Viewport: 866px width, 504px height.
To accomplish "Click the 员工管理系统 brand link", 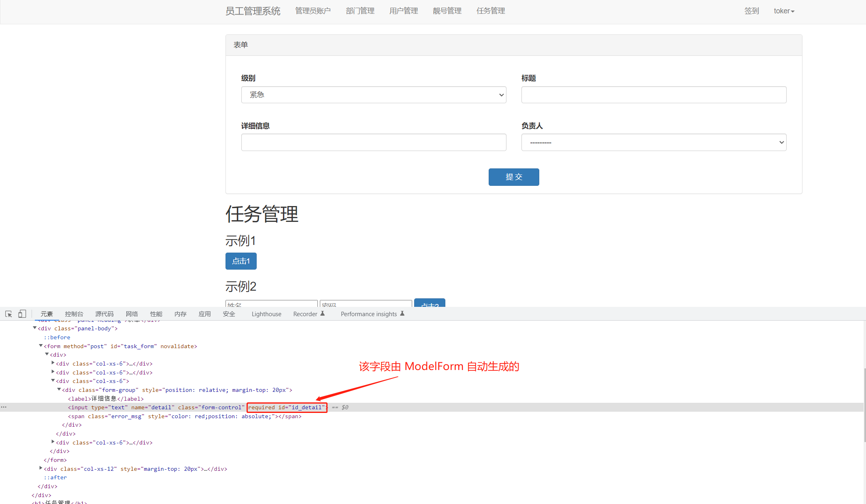I will coord(253,11).
